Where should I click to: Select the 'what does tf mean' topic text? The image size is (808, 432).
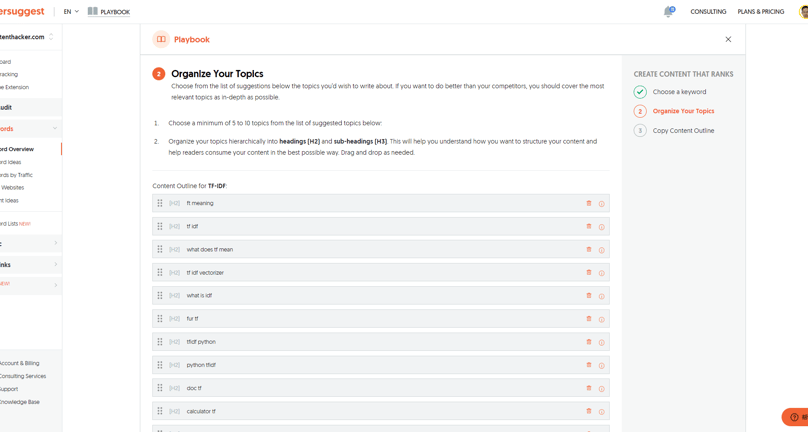tap(210, 250)
